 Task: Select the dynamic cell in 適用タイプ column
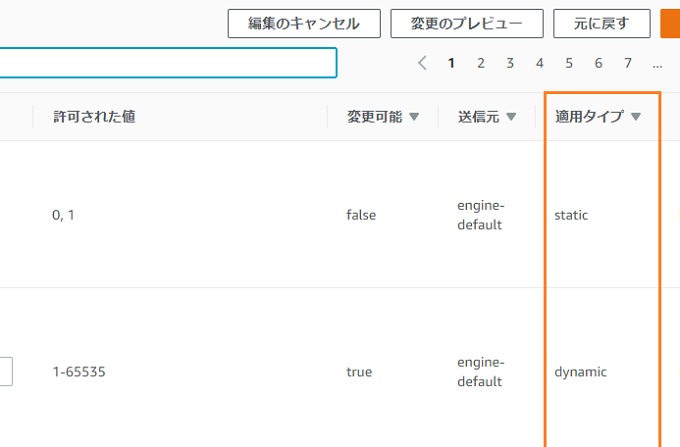(580, 372)
